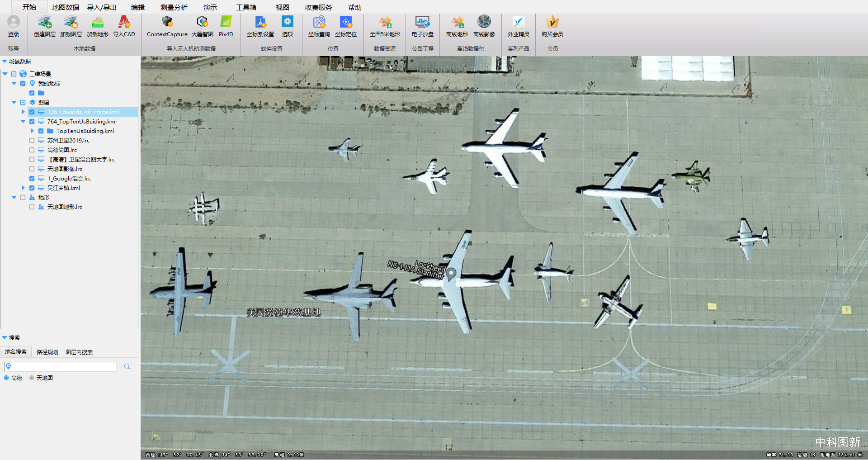868x460 pixels.
Task: Click the 离线影像 offline imagery globe icon
Action: (484, 22)
